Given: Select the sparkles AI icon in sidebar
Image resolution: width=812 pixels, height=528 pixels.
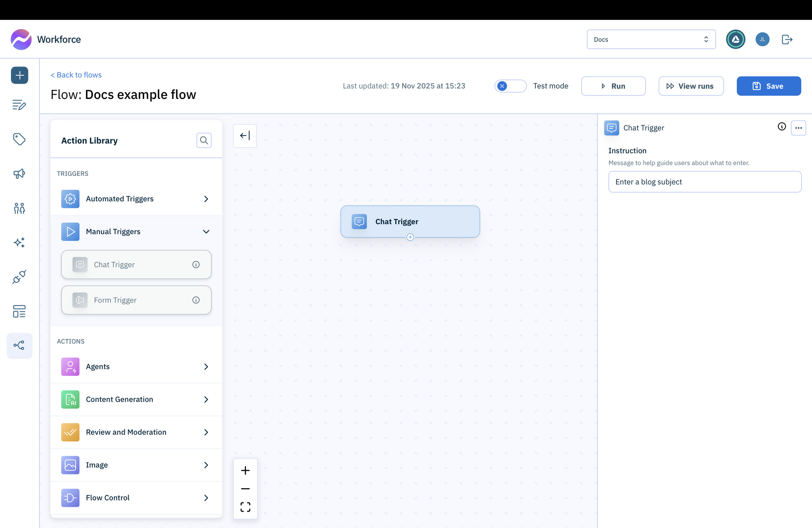Looking at the screenshot, I should coord(19,242).
